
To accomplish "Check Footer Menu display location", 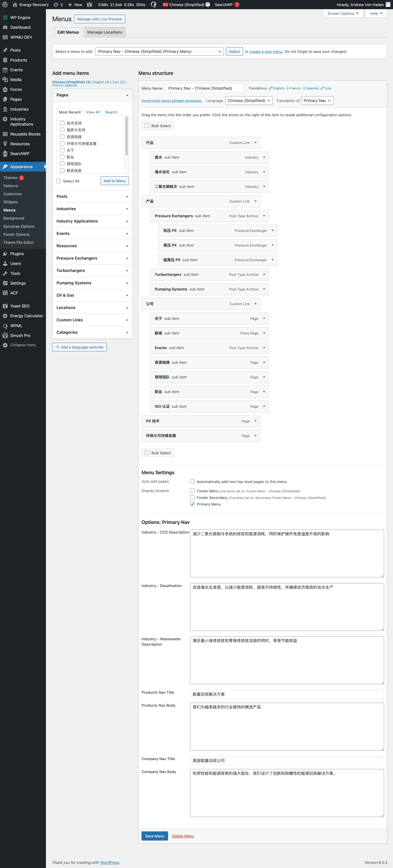I will point(192,491).
